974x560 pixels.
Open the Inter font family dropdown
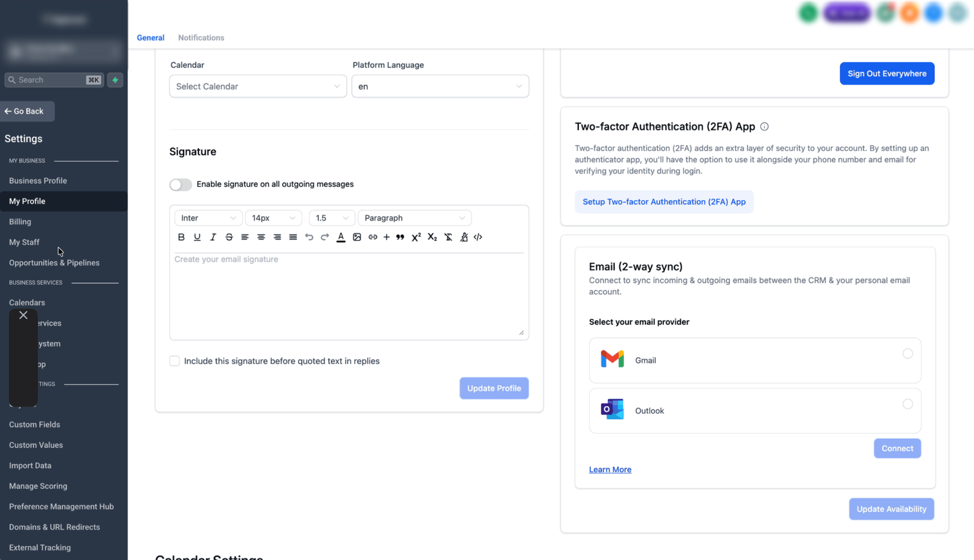(x=208, y=218)
